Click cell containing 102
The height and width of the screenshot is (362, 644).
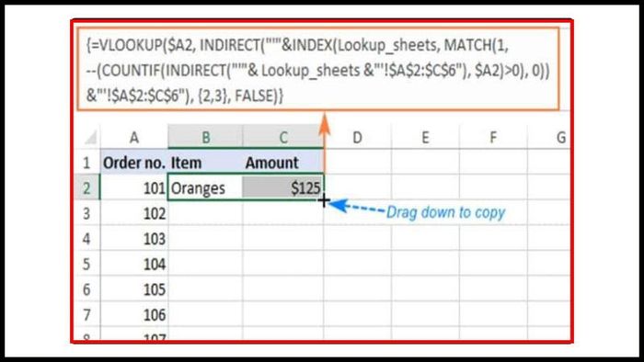pyautogui.click(x=134, y=213)
